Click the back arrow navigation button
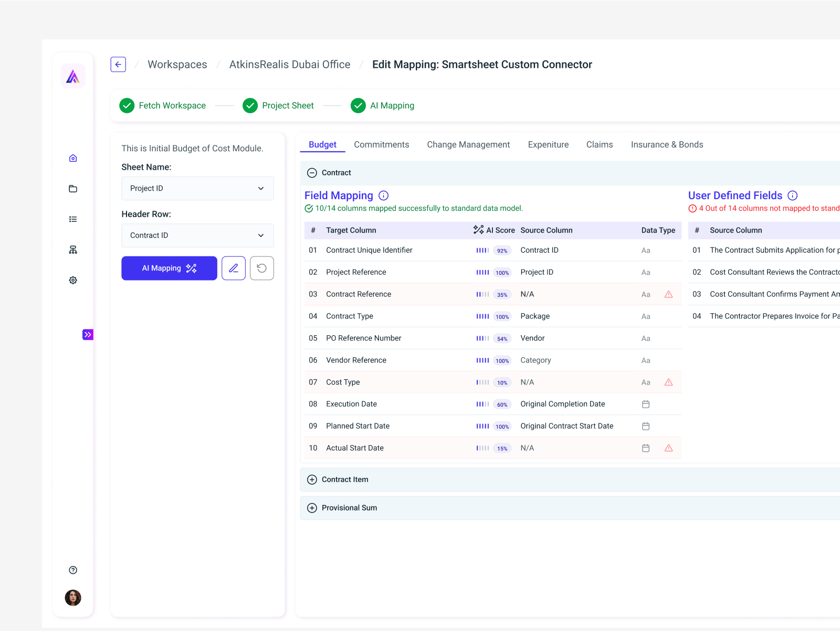Image resolution: width=840 pixels, height=631 pixels. pyautogui.click(x=118, y=64)
